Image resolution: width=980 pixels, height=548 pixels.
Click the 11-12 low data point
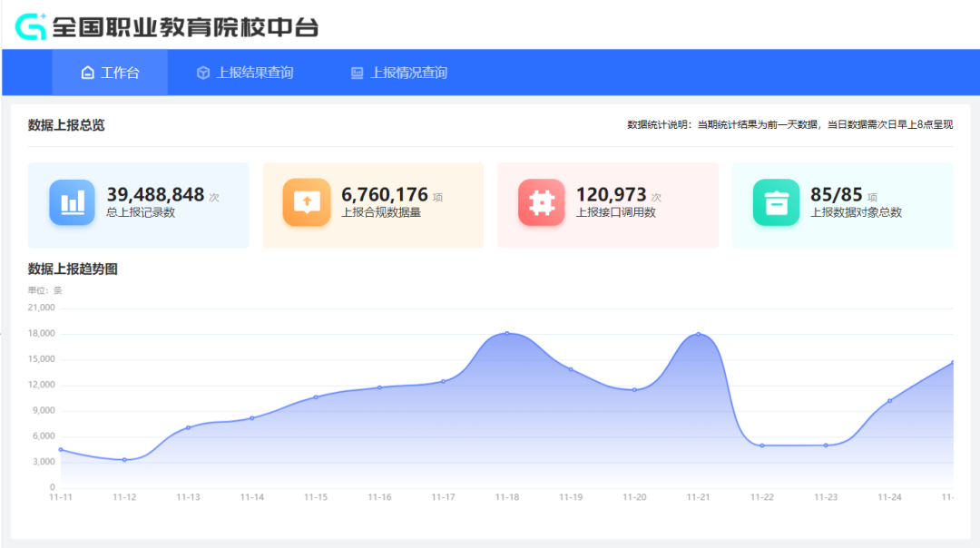(124, 460)
